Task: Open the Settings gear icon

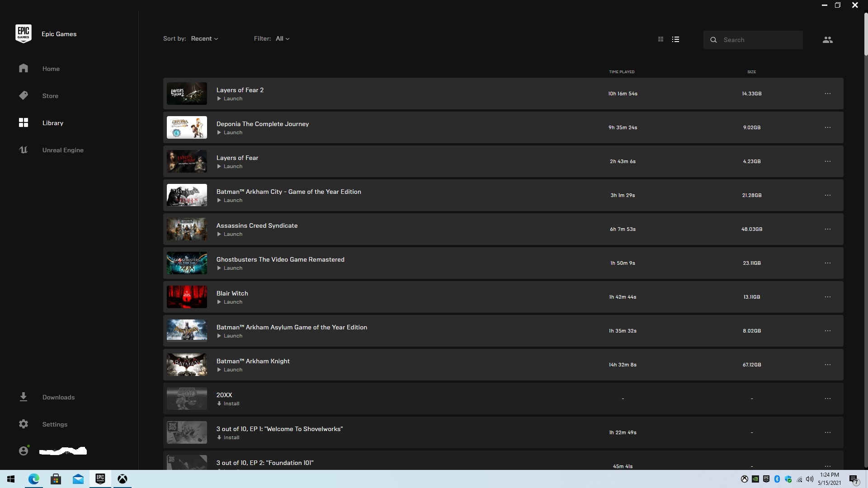Action: (23, 424)
